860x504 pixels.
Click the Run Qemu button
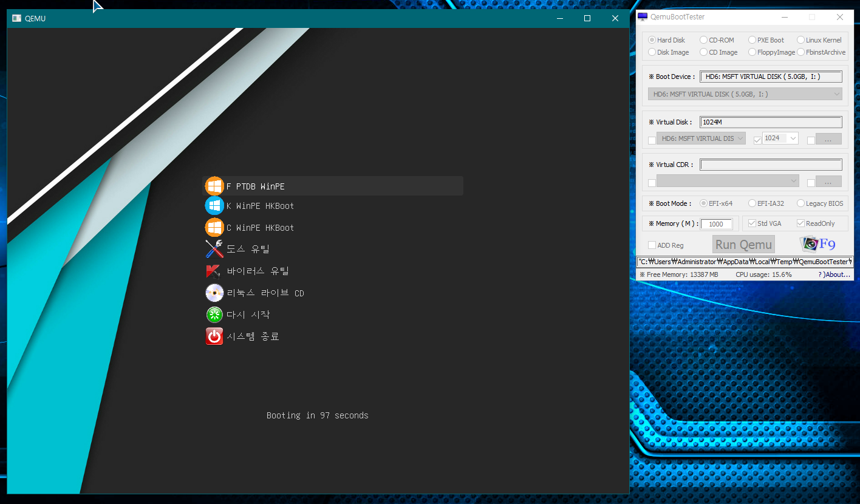[x=743, y=244]
